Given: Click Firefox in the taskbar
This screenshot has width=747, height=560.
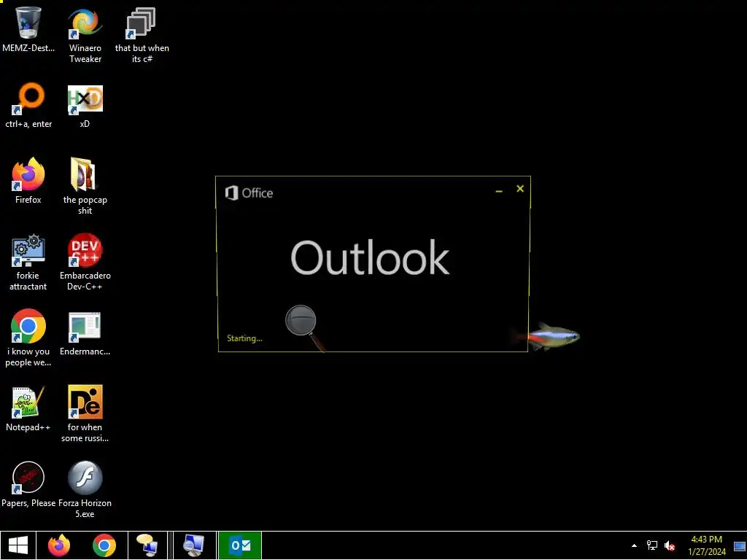Looking at the screenshot, I should click(x=59, y=545).
